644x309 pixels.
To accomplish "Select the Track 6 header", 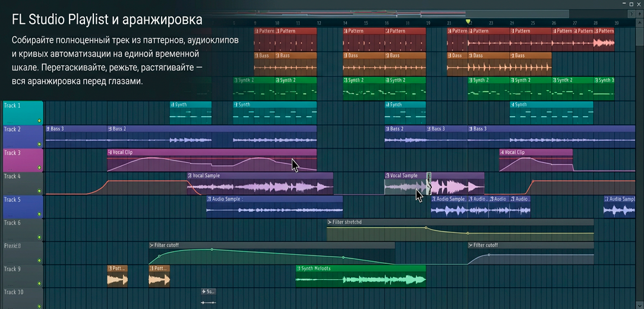I will tap(23, 230).
